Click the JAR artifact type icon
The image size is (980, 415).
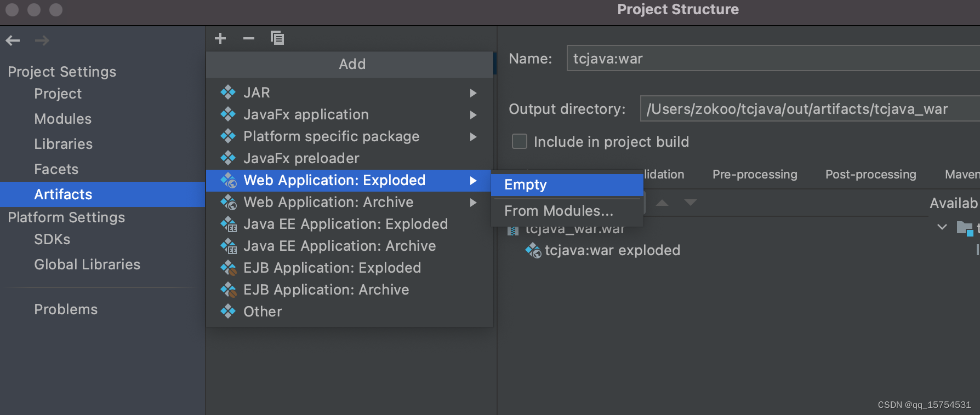(228, 93)
